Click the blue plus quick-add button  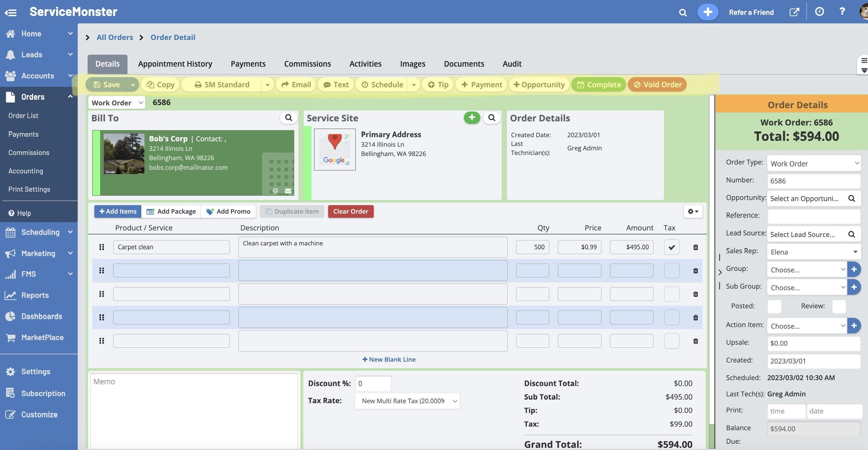707,12
